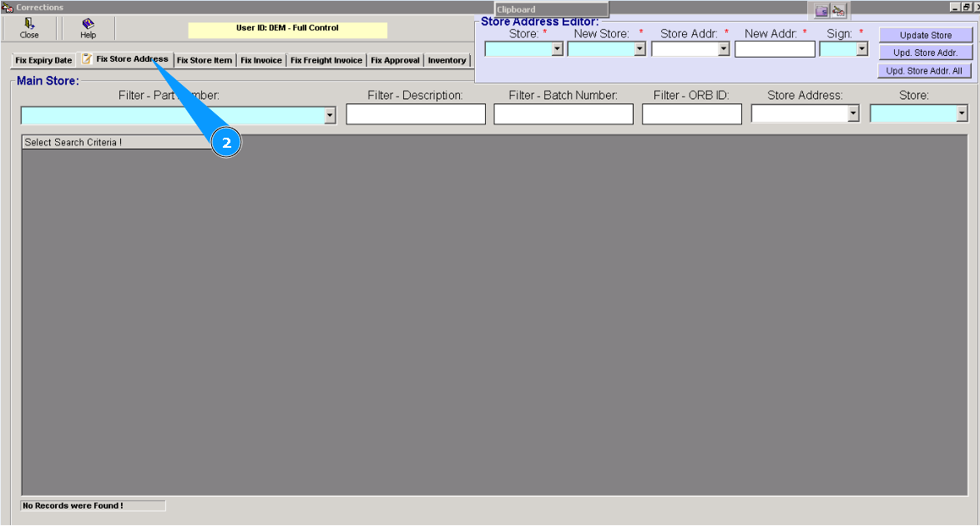Expand the Sign dropdown
Viewport: 980px width, 526px height.
[x=861, y=48]
